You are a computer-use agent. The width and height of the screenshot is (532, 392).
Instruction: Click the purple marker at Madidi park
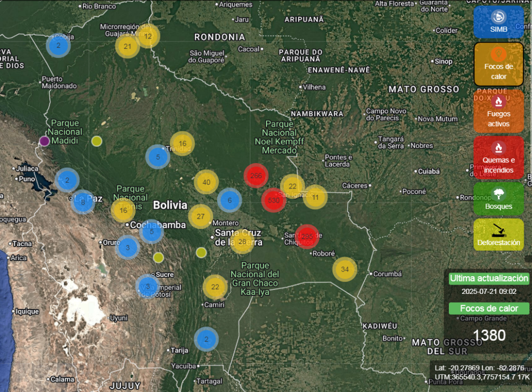pos(44,141)
